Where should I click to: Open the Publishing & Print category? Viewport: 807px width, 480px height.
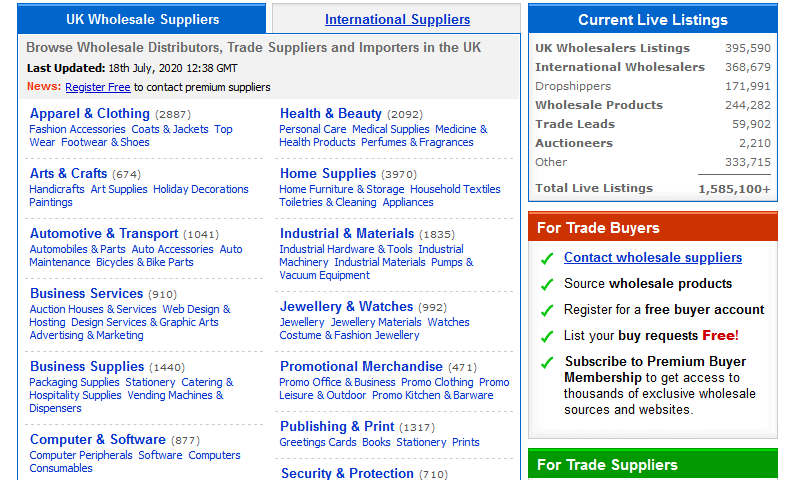click(x=337, y=427)
